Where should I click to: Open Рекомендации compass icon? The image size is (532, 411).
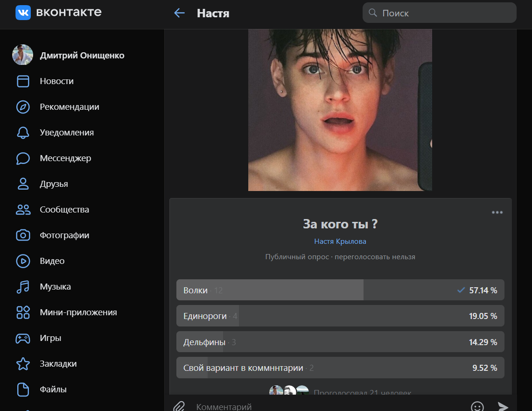tap(23, 107)
